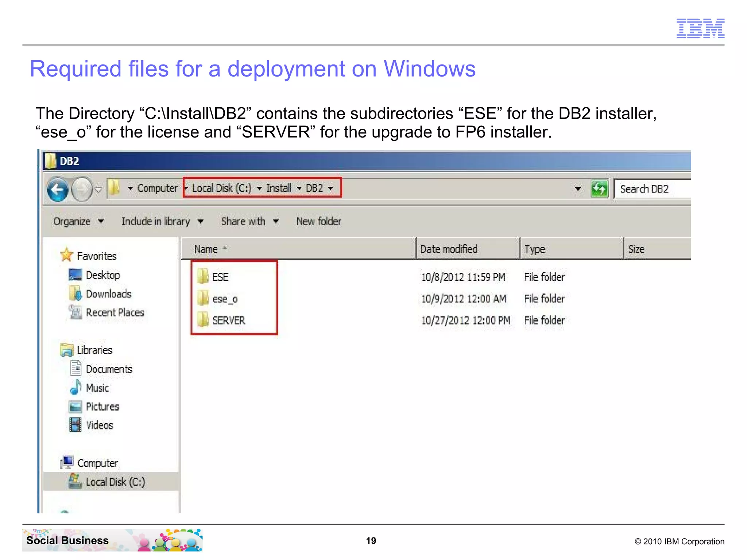Image resolution: width=747 pixels, height=560 pixels.
Task: Click the Recent Places icon
Action: pyautogui.click(x=76, y=312)
